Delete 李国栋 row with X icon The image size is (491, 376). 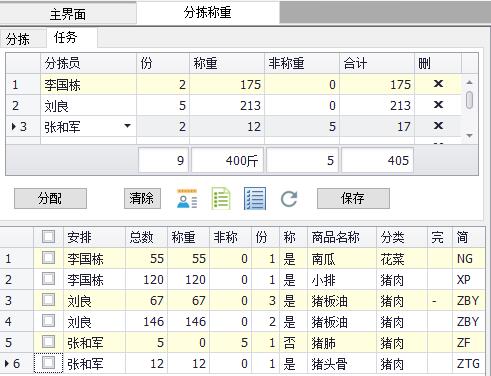pos(438,84)
